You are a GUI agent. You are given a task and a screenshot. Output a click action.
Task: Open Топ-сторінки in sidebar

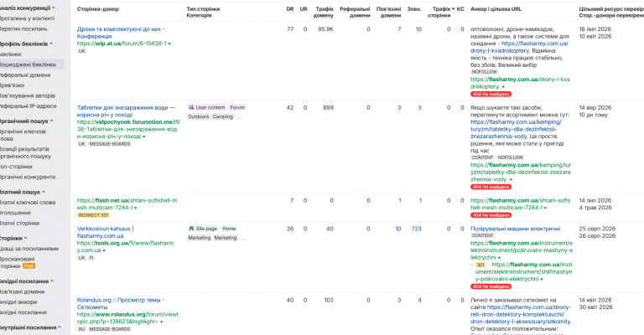pos(16,167)
